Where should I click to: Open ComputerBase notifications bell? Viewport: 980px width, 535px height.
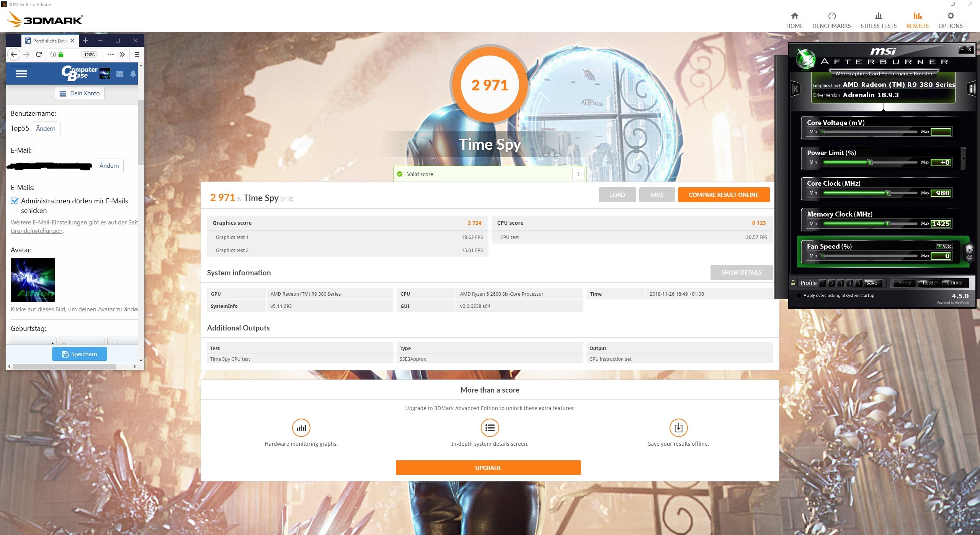tap(133, 74)
